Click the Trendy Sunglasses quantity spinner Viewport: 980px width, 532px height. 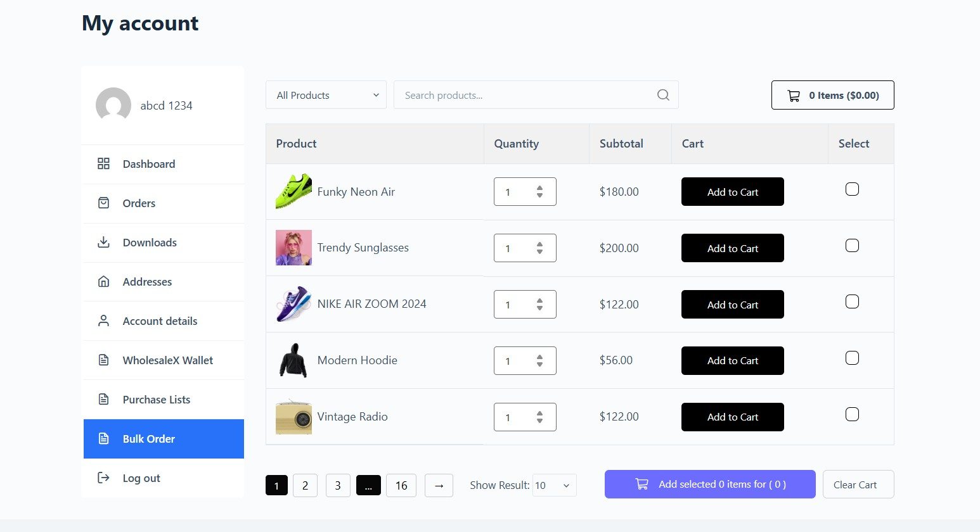pos(539,248)
